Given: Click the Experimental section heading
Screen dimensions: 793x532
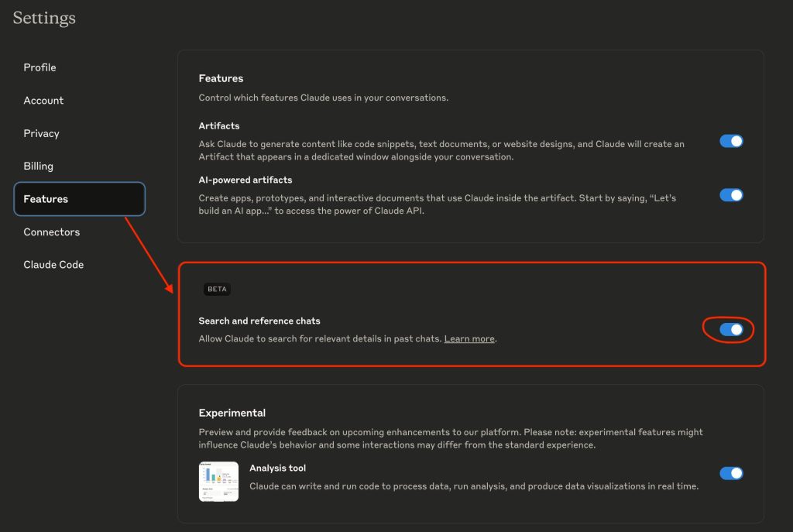Looking at the screenshot, I should pyautogui.click(x=232, y=414).
